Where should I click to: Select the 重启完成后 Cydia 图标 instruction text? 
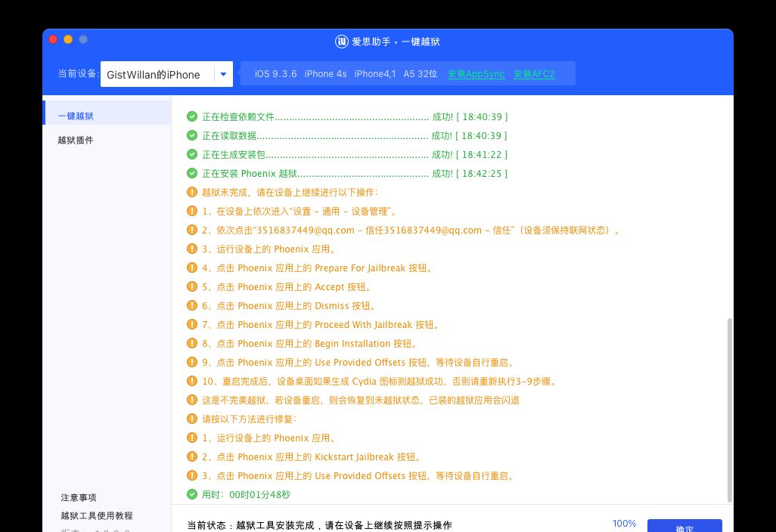click(x=380, y=381)
